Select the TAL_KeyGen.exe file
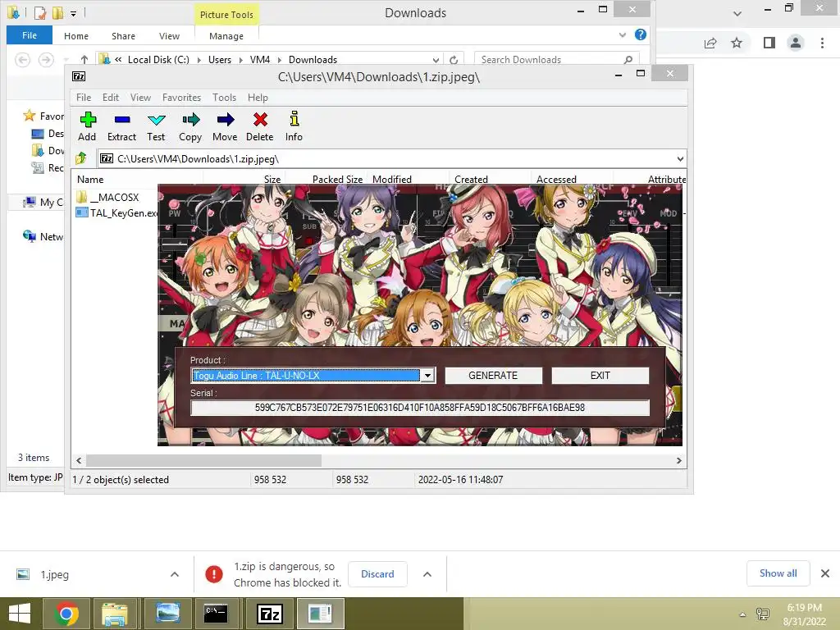Image resolution: width=840 pixels, height=630 pixels. point(116,212)
